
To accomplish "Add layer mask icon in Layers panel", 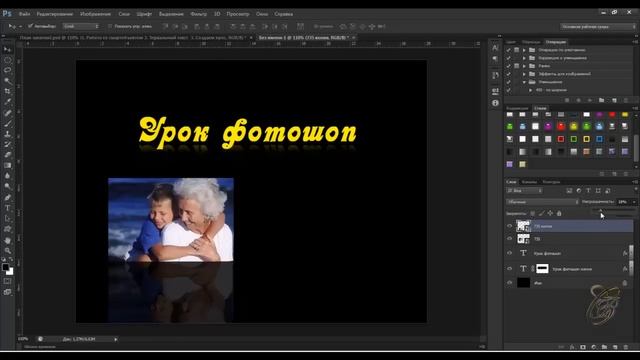I will click(x=583, y=347).
